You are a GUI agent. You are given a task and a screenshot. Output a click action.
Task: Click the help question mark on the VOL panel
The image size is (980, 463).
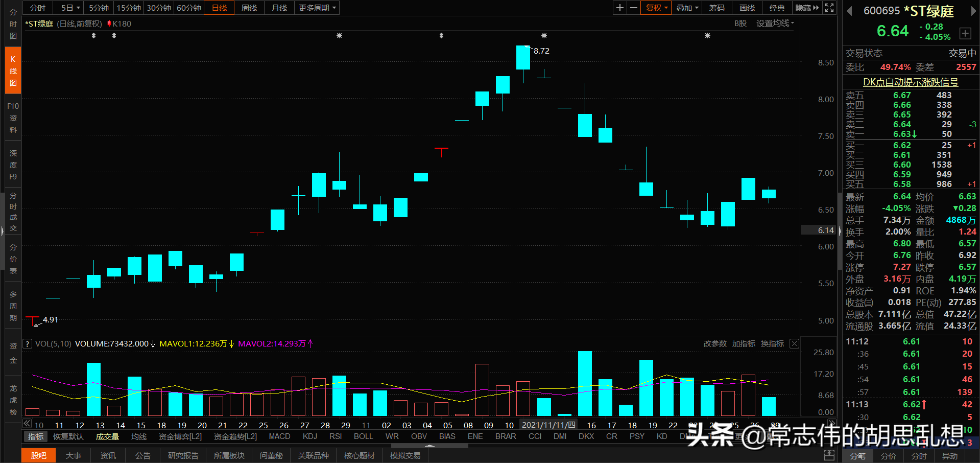(x=27, y=343)
